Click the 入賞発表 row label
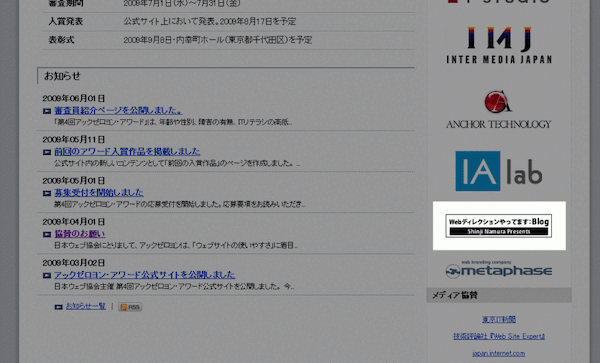The width and height of the screenshot is (600, 363). point(65,21)
